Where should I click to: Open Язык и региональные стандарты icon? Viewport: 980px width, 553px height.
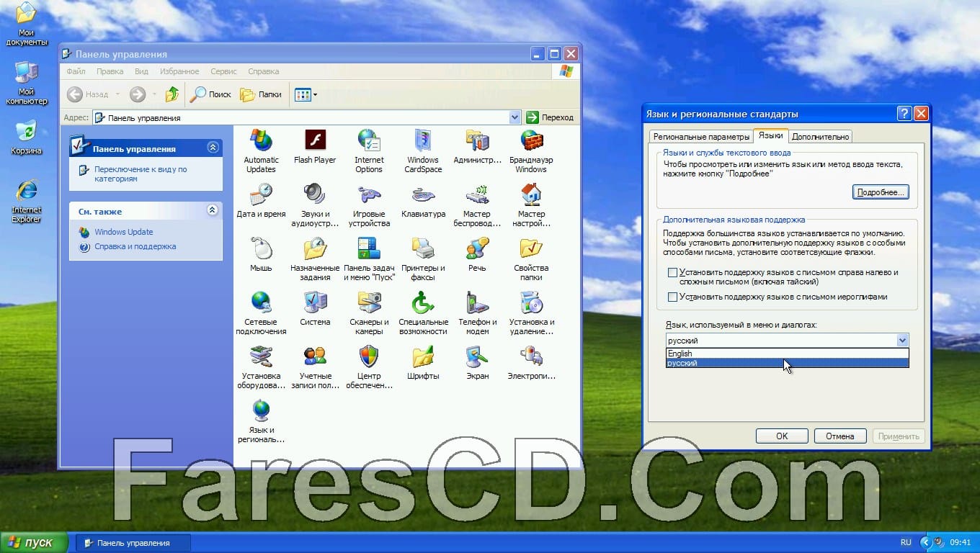[x=261, y=421]
